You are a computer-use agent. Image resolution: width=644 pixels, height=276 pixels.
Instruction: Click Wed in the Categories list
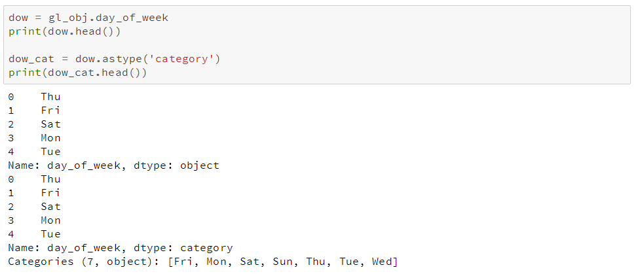(x=381, y=262)
